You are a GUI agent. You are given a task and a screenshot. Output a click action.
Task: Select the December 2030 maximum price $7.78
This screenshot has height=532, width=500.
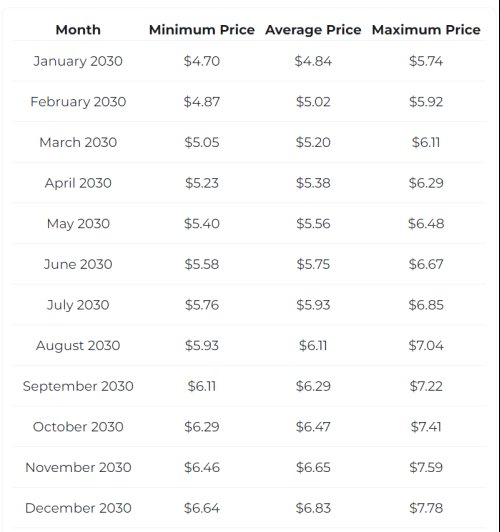click(x=426, y=508)
